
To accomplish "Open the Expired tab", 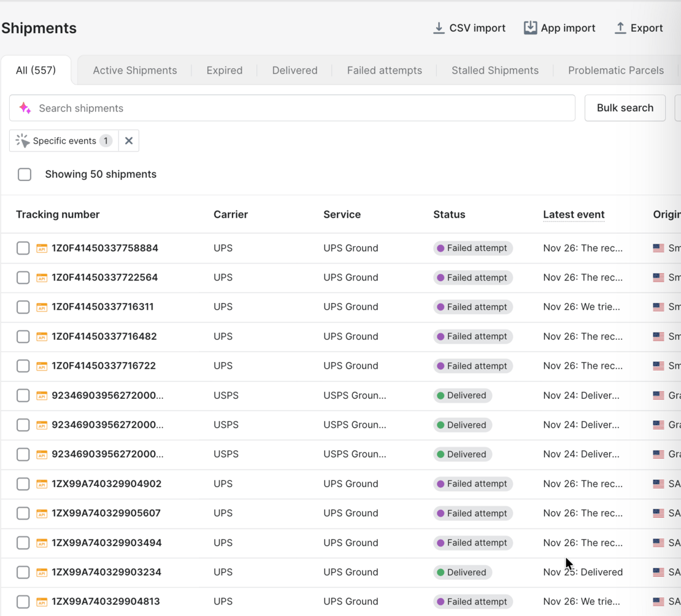I will tap(225, 71).
